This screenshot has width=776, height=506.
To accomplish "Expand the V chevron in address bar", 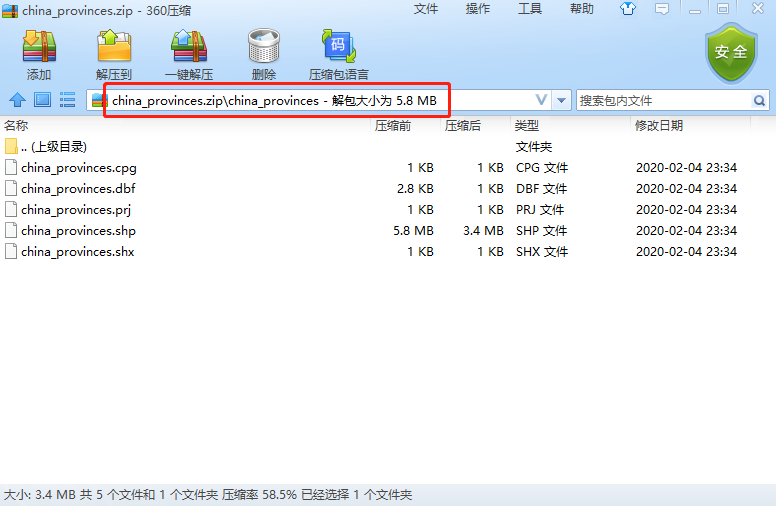I will (541, 100).
